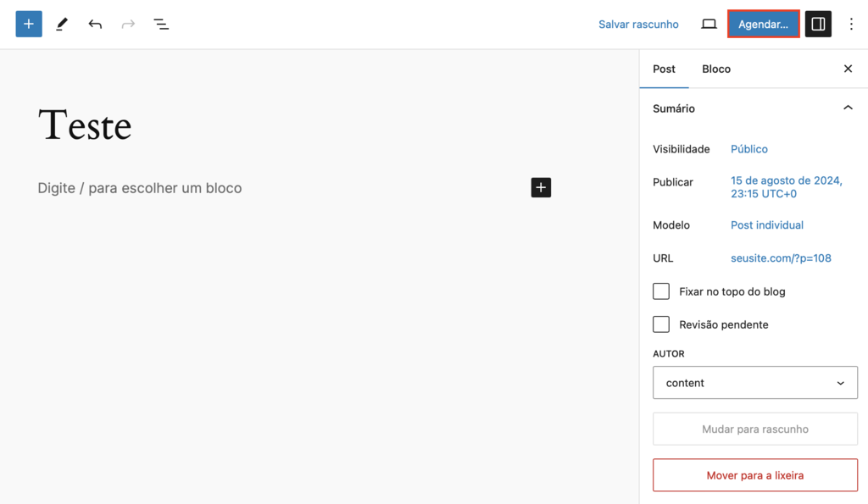
Task: Open the document list view
Action: point(160,24)
